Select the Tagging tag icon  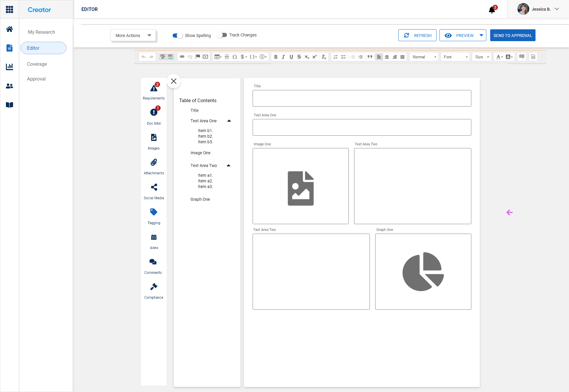tap(154, 212)
